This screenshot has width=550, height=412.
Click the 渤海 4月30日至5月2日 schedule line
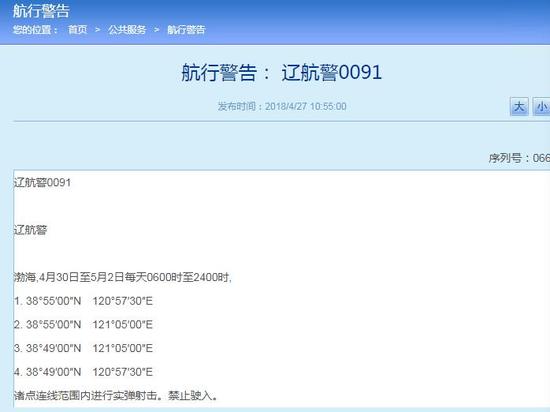tap(123, 277)
